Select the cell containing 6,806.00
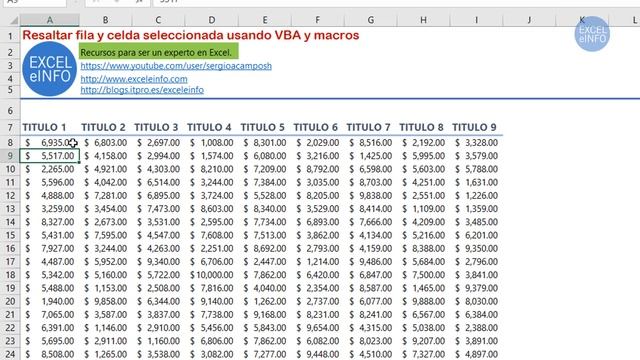The width and height of the screenshot is (640, 360). click(211, 341)
